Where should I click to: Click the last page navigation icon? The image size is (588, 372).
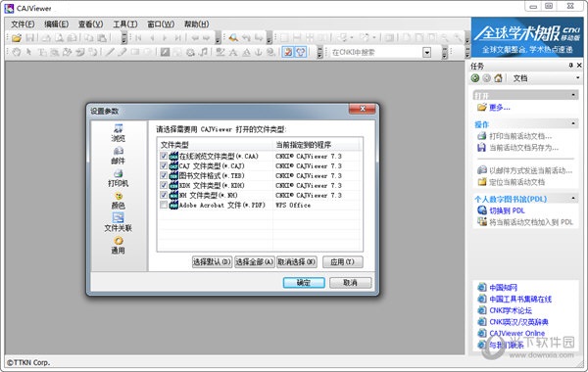pos(177,38)
